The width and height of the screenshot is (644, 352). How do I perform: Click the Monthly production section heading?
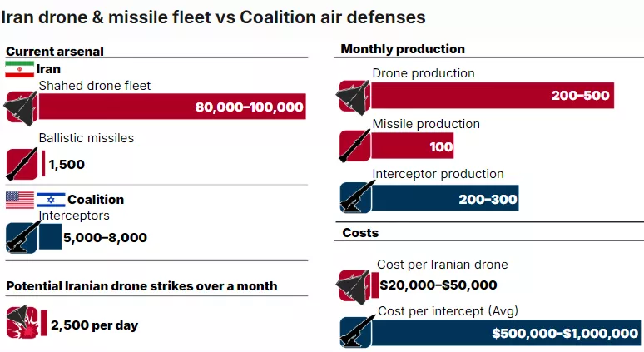(x=403, y=49)
